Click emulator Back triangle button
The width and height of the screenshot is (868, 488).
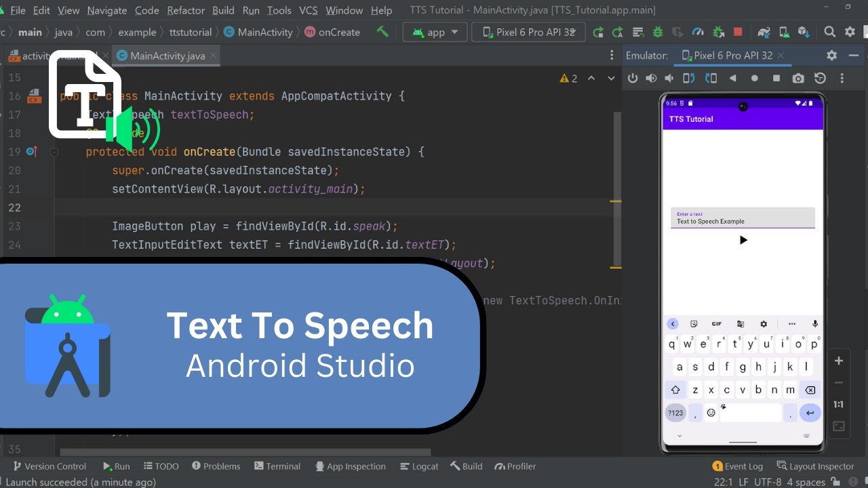coord(732,78)
